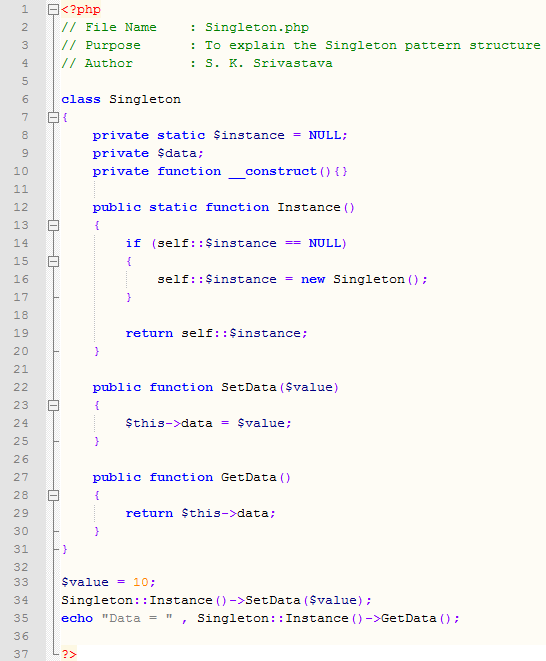The image size is (546, 661).
Task: Click 'class Singleton' declaration
Action: [121, 99]
